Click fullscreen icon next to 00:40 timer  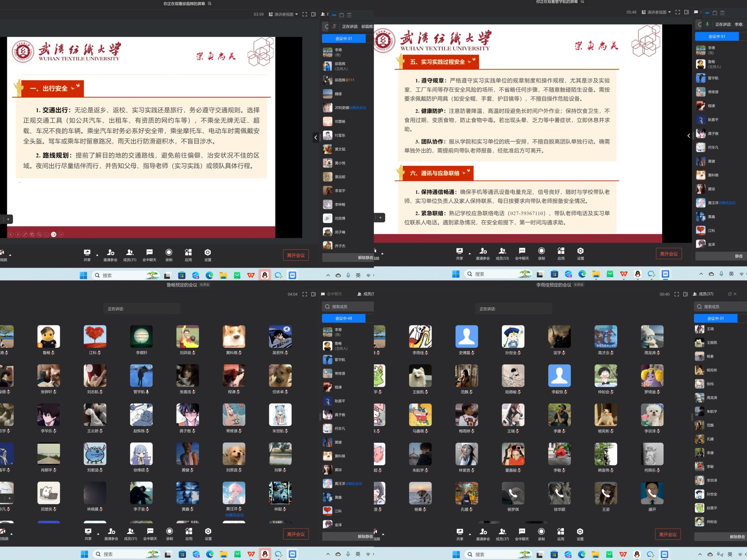point(677,294)
